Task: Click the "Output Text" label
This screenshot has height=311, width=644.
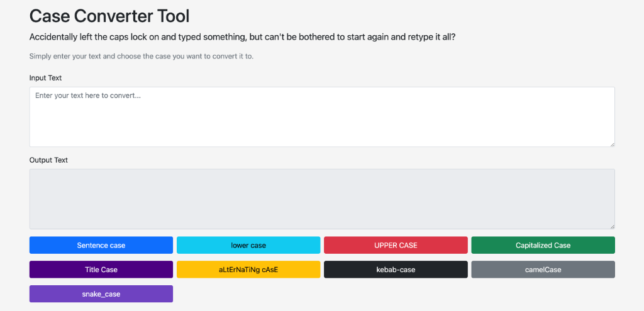Action: [x=48, y=160]
